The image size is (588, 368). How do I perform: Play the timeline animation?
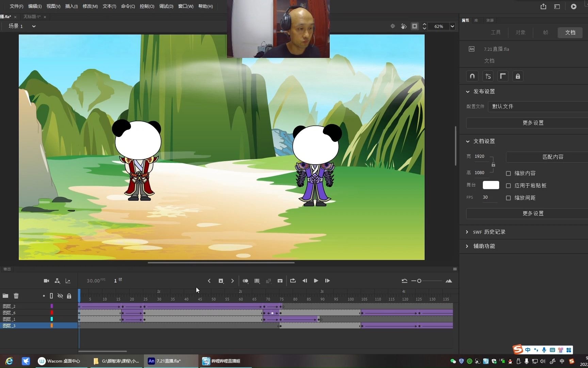coord(316,281)
